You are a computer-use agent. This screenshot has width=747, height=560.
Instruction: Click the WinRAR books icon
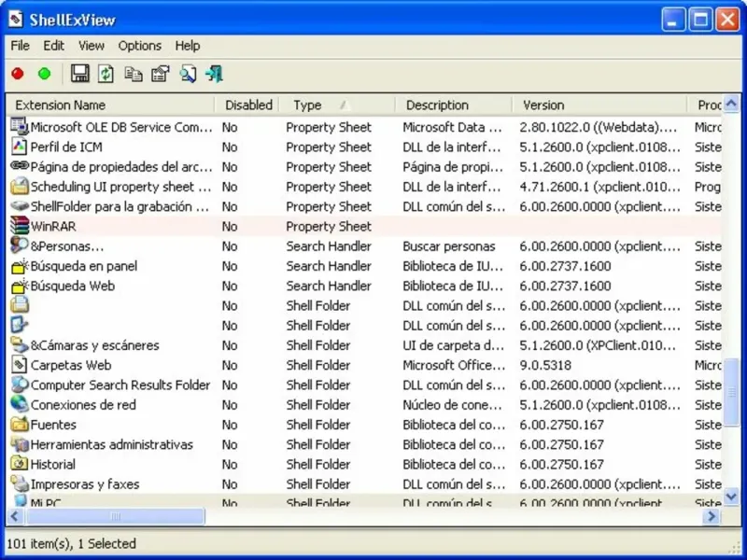click(20, 226)
